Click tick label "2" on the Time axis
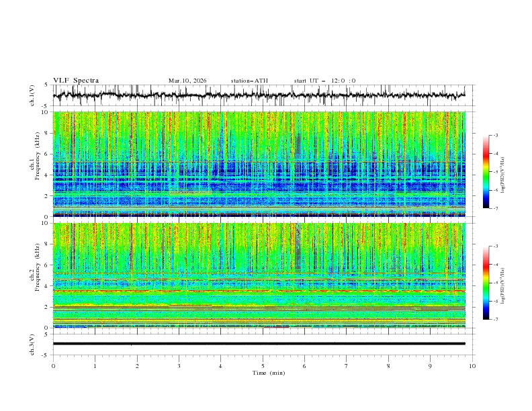Screen dimensions: 532x411 (x=137, y=366)
